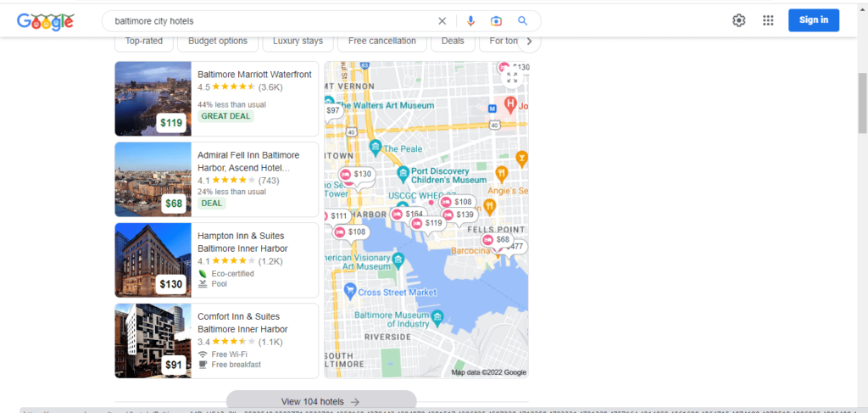868x413 pixels.
Task: Select the Free cancellation filter chip
Action: tap(382, 41)
